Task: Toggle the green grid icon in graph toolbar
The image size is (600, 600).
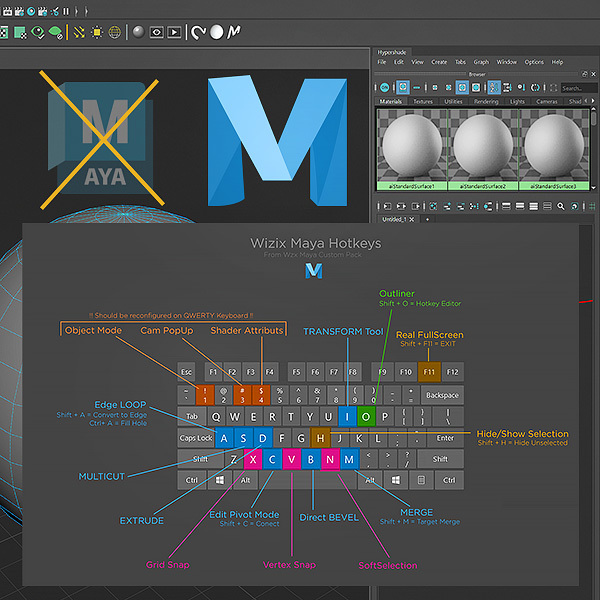Action: (x=592, y=207)
